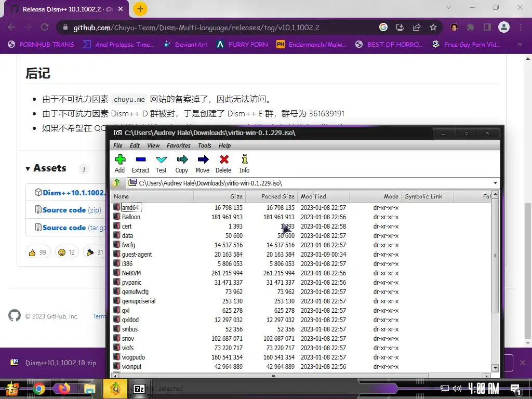This screenshot has width=532, height=399.
Task: Click the GitHub logo in the footer
Action: (14, 315)
